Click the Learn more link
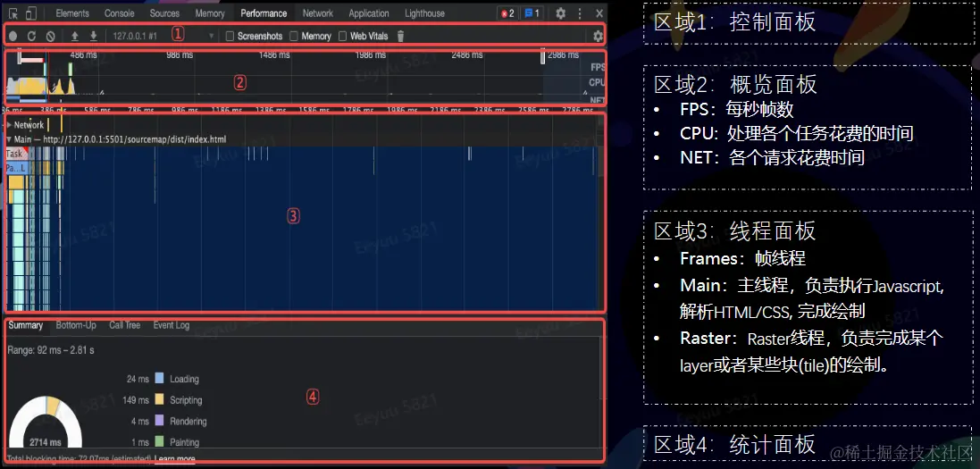Viewport: 980px width, 469px height. click(175, 459)
